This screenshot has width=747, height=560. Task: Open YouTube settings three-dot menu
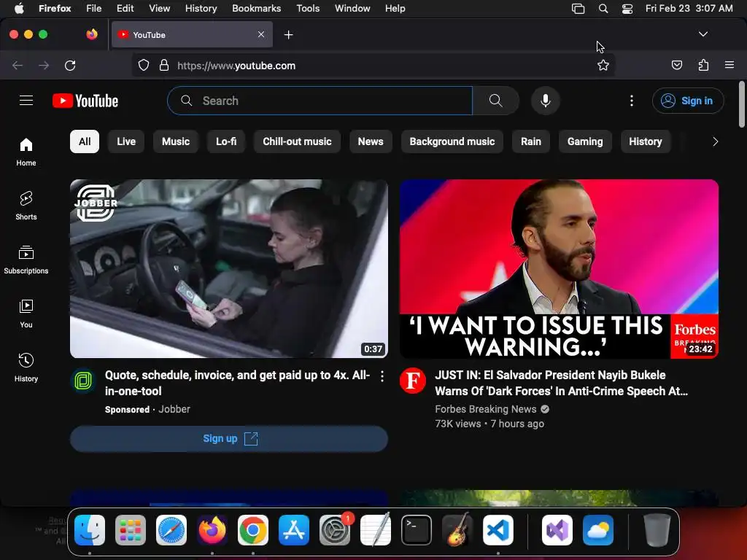(x=632, y=101)
